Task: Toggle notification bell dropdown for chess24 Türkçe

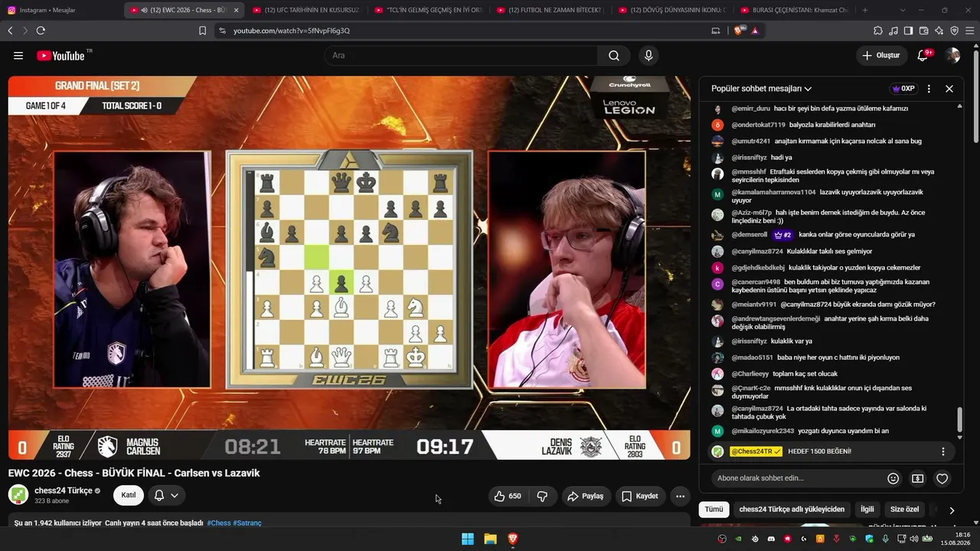Action: [166, 495]
